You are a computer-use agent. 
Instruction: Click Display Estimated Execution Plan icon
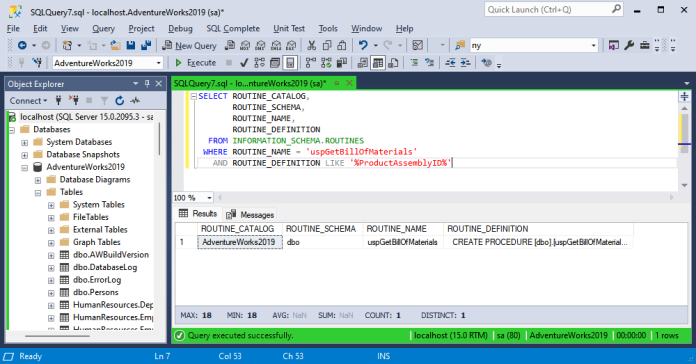(259, 63)
